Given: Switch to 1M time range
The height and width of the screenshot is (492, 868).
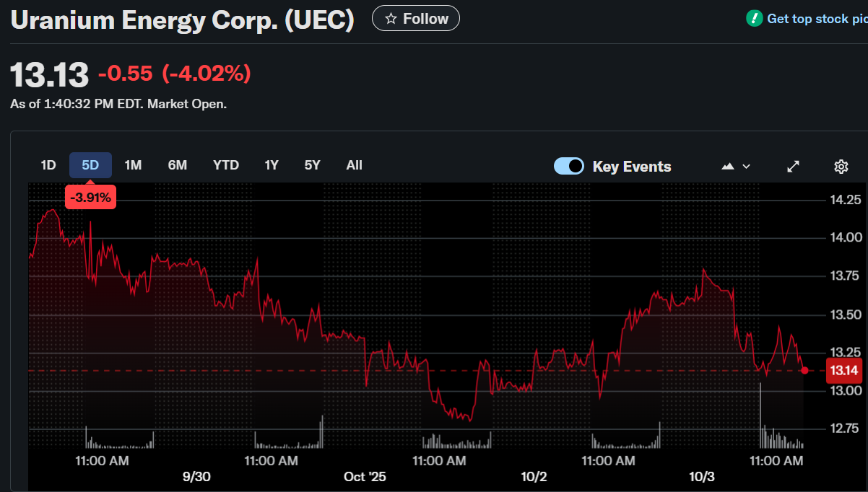Looking at the screenshot, I should (x=133, y=165).
